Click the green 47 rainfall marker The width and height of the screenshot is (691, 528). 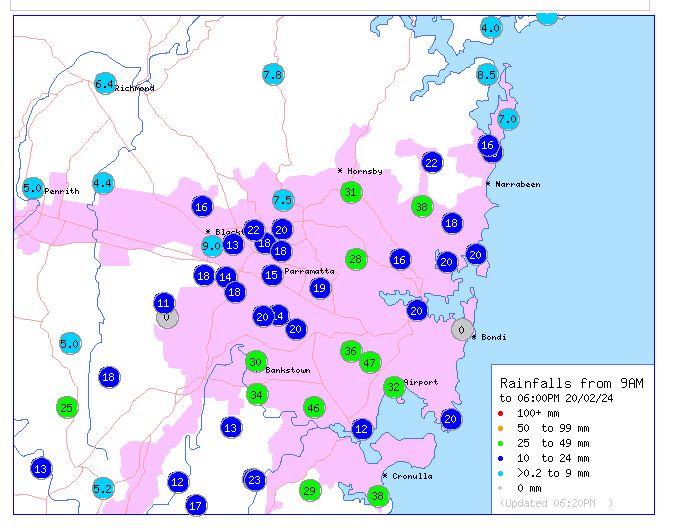(370, 362)
